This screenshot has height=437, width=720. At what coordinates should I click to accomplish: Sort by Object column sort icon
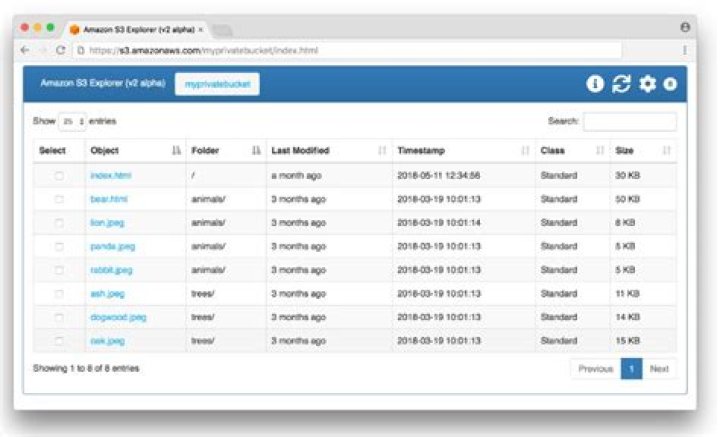pos(176,151)
